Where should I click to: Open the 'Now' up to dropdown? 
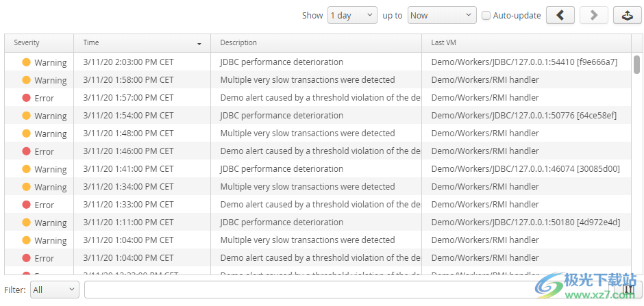tap(442, 15)
